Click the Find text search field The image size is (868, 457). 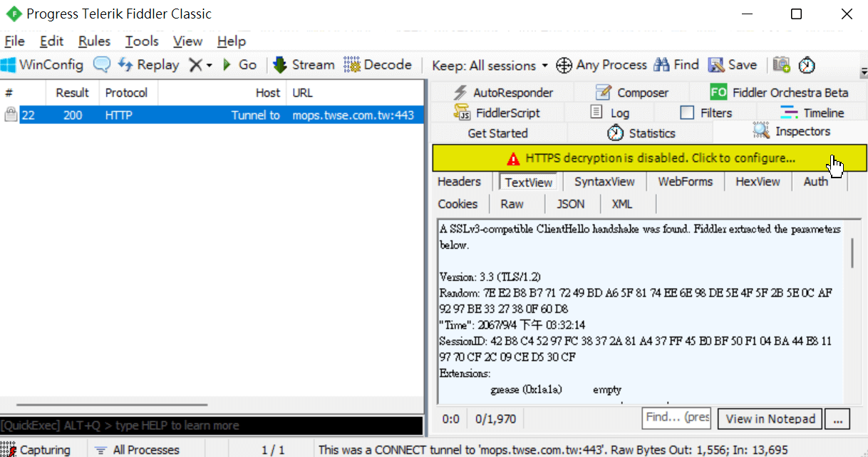click(676, 418)
